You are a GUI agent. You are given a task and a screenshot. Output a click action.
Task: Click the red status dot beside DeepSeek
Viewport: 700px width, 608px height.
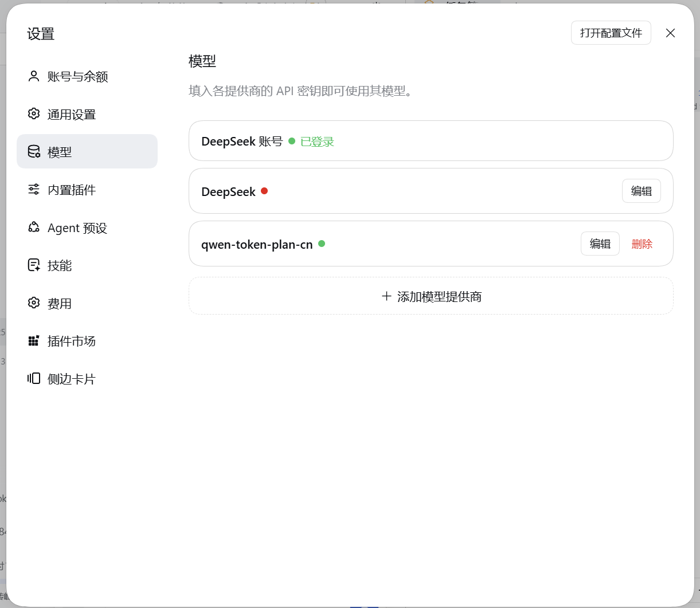click(x=264, y=191)
